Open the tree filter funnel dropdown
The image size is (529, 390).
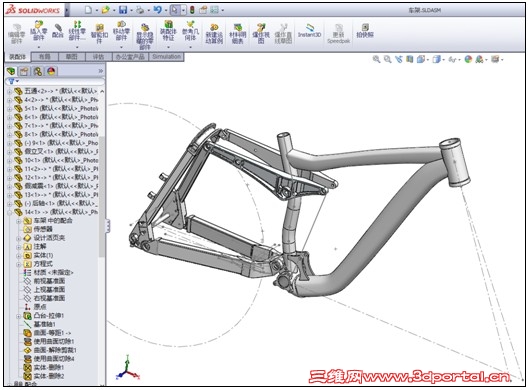click(13, 81)
